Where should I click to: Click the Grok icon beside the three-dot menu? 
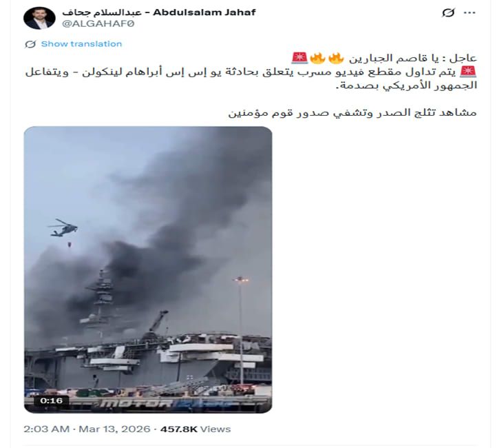coord(448,13)
